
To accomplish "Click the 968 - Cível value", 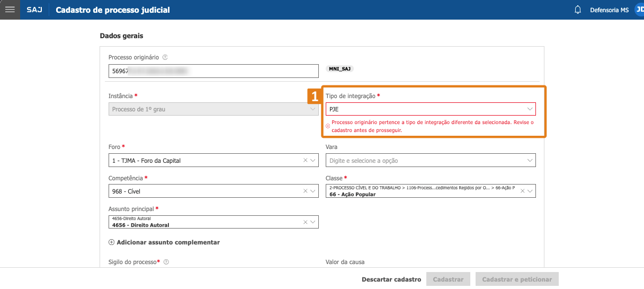I will pyautogui.click(x=126, y=191).
